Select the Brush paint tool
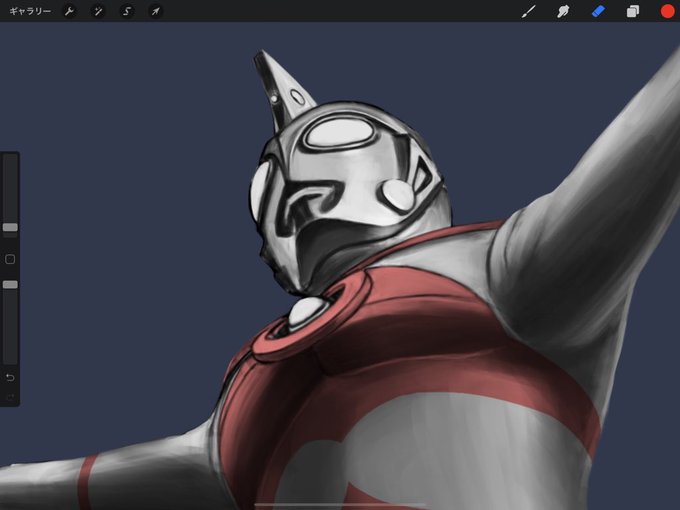Image resolution: width=680 pixels, height=510 pixels. click(528, 11)
